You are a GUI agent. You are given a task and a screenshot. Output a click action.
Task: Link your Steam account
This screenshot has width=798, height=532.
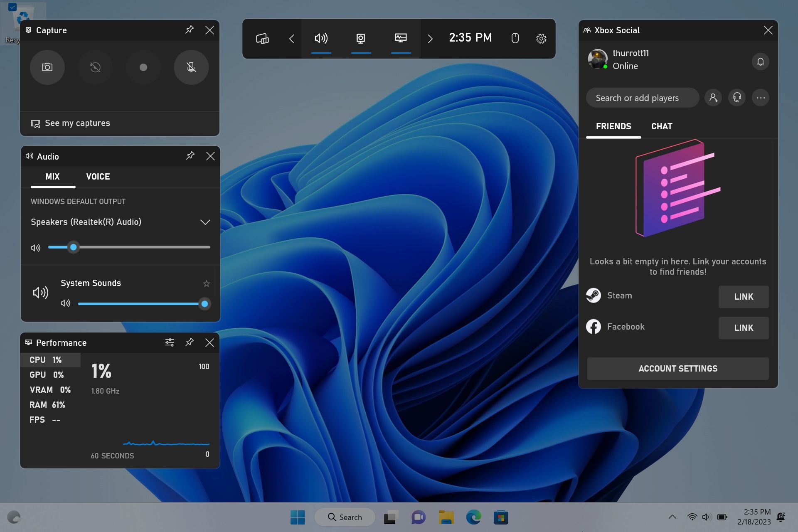[x=743, y=297]
